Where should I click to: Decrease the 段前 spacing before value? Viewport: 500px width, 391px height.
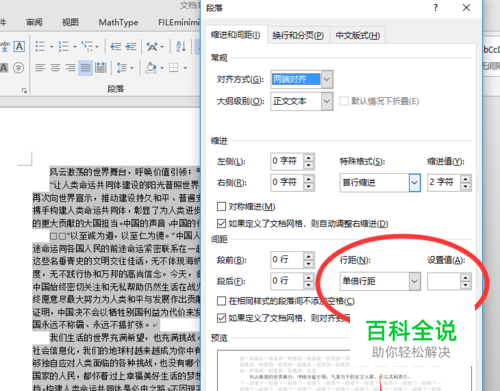pos(309,264)
